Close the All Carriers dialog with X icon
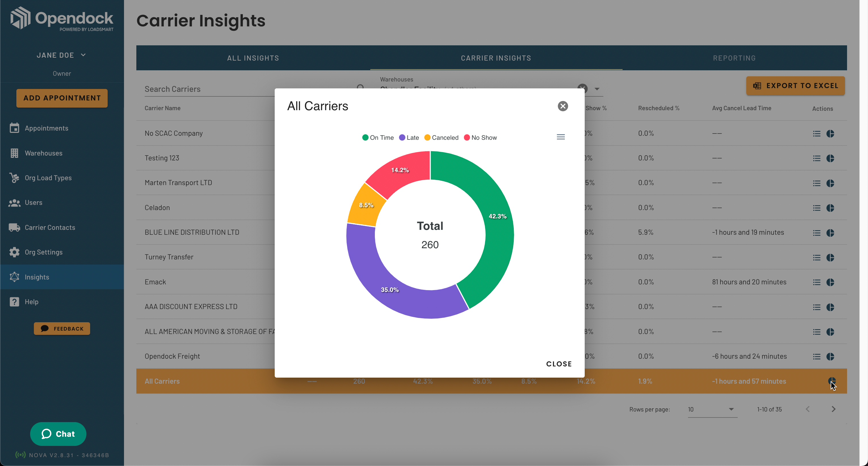The image size is (868, 466). pos(563,106)
